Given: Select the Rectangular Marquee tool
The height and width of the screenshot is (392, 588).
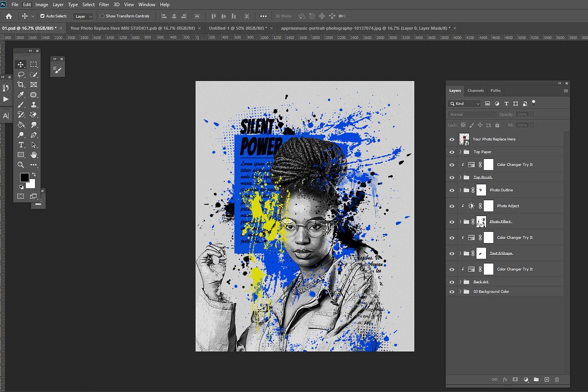Looking at the screenshot, I should (34, 65).
